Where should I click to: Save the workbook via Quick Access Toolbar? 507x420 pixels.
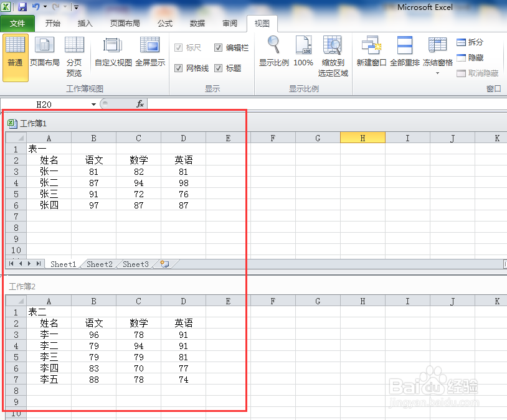coord(23,6)
